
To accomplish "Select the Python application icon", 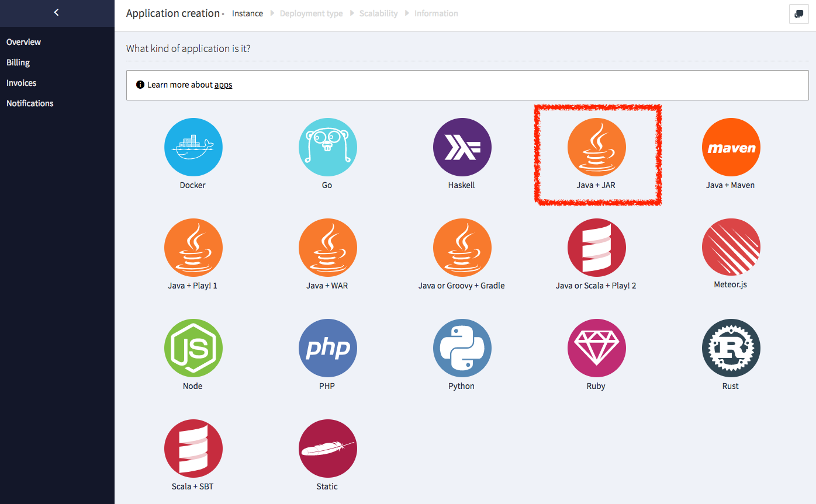I will pos(462,348).
